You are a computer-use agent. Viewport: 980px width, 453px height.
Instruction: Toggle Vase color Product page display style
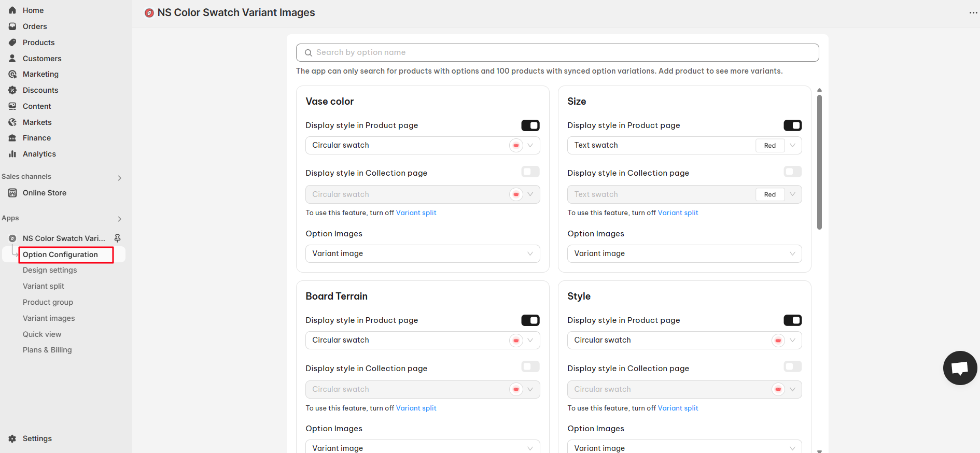[530, 125]
